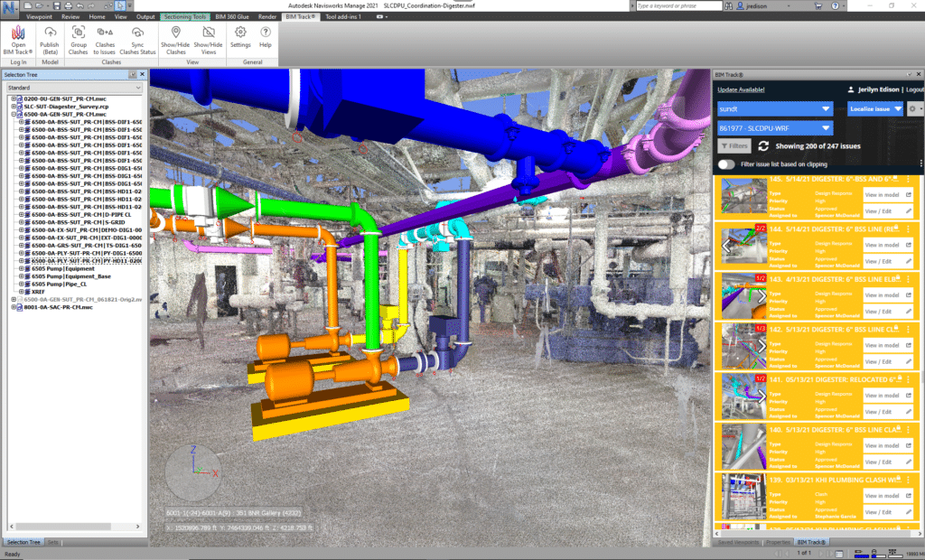Refresh the BIM Track issue list

[763, 145]
